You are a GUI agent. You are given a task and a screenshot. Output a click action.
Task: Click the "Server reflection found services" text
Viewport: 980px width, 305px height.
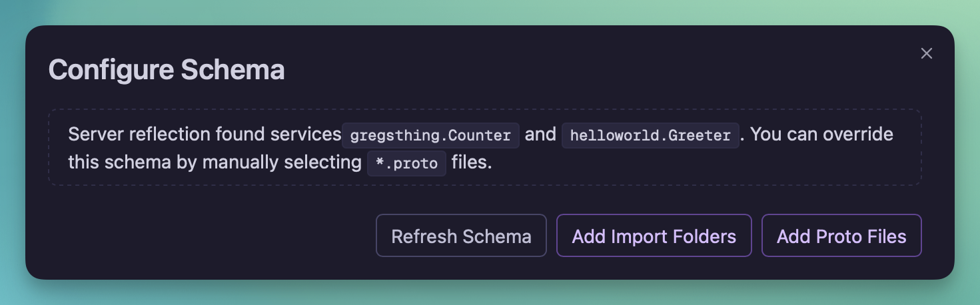pos(205,135)
